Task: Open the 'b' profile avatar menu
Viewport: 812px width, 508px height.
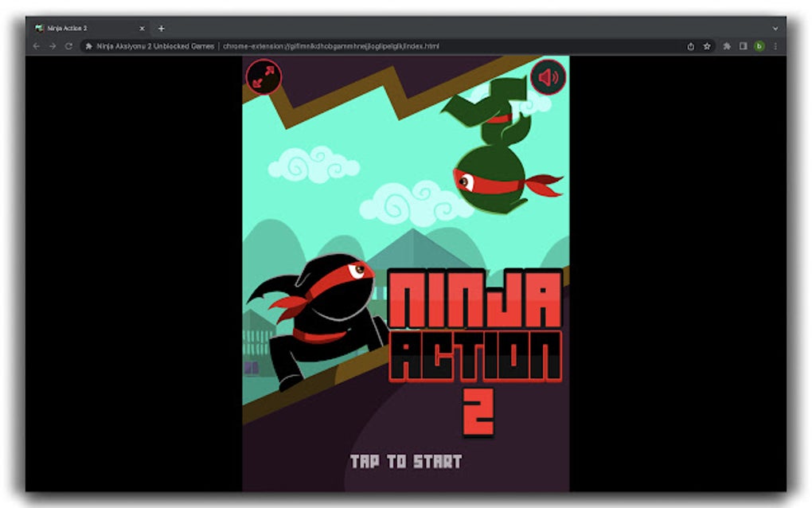Action: tap(760, 46)
